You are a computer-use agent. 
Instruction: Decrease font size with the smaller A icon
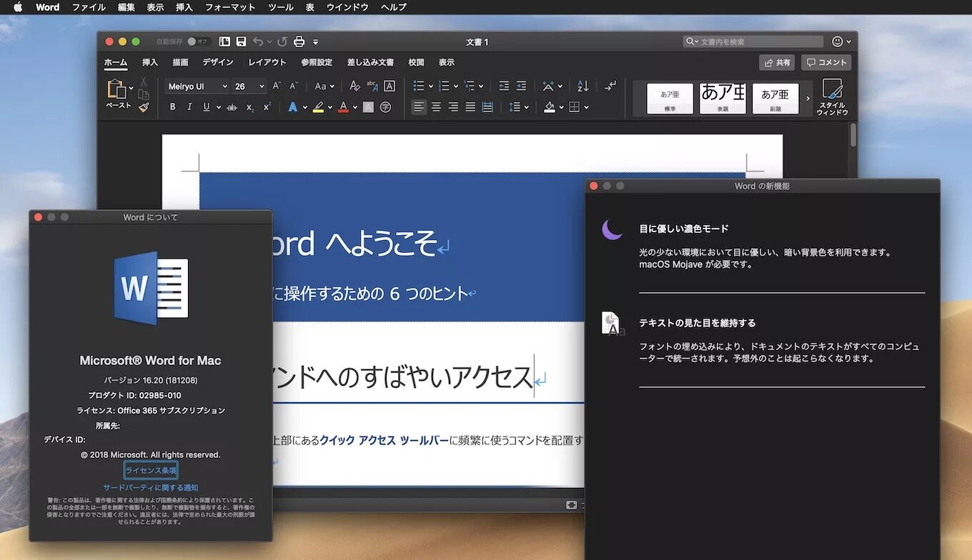click(x=293, y=86)
